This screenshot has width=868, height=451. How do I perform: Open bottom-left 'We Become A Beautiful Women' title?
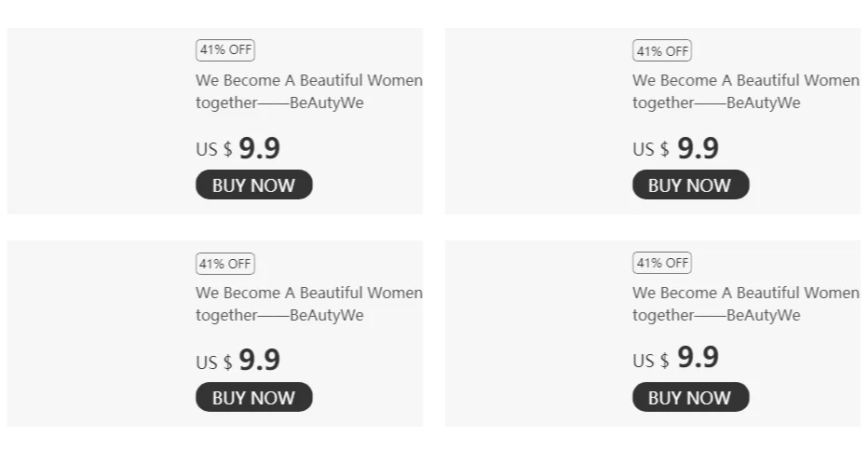[x=308, y=293]
